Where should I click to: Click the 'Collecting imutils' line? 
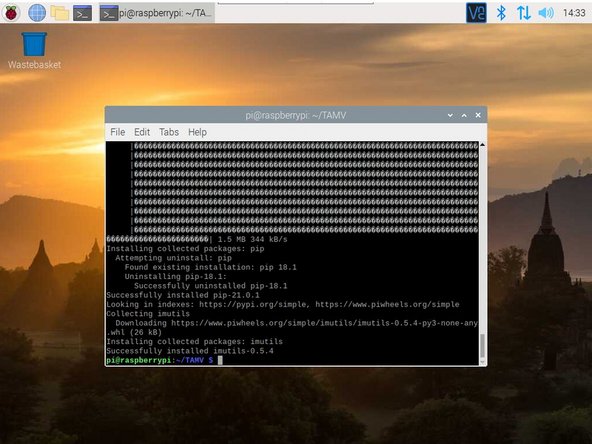point(148,314)
